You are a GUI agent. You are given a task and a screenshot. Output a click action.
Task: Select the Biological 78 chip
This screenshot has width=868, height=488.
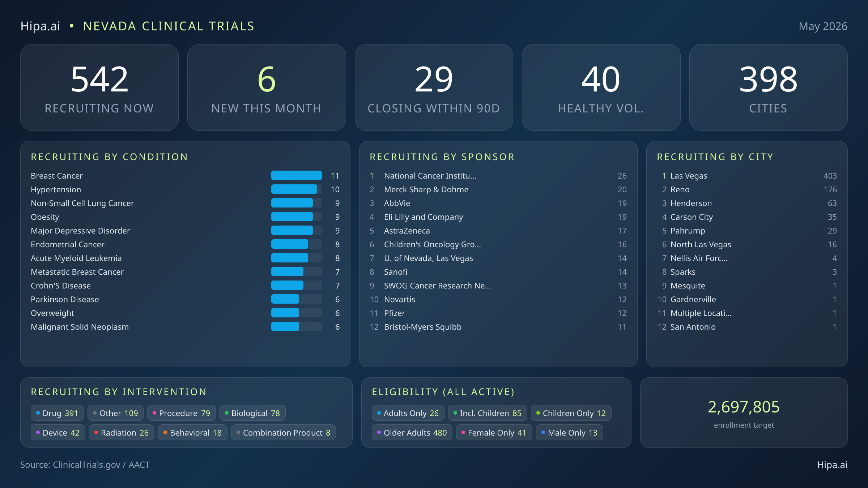(252, 413)
